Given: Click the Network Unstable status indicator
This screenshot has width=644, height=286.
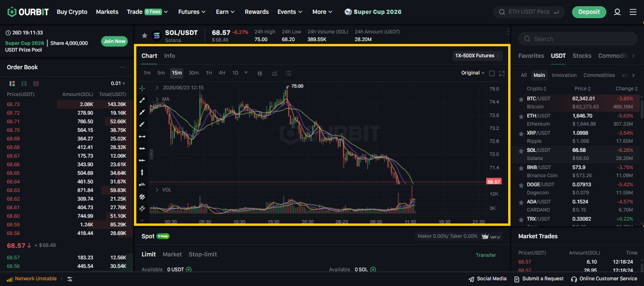Looking at the screenshot, I should [x=31, y=279].
